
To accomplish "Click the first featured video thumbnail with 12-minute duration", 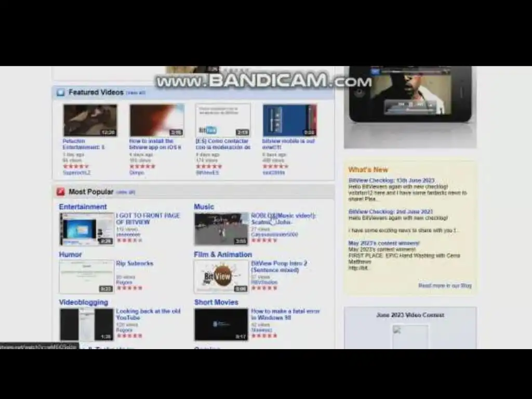I will tap(90, 120).
